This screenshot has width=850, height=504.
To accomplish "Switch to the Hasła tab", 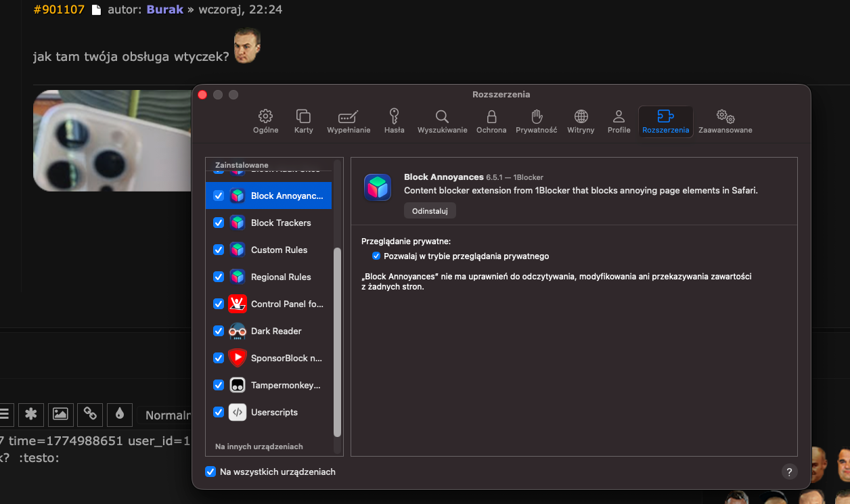I will 394,122.
